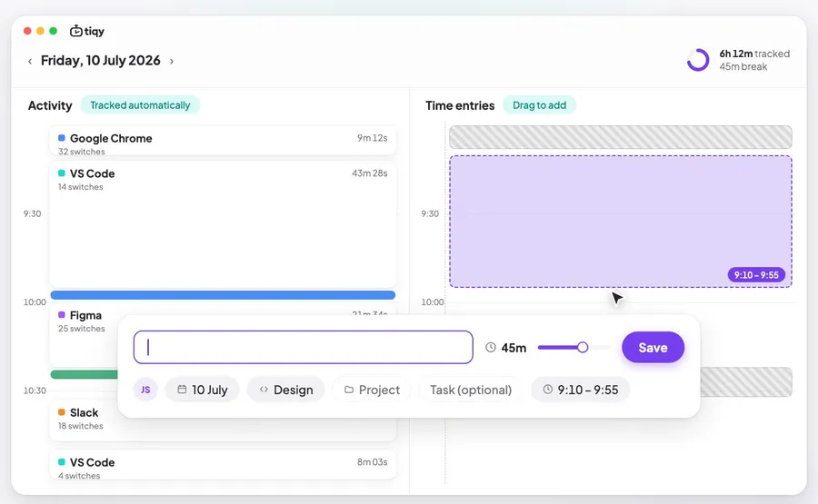Click the Tracked automatically badge
The width and height of the screenshot is (818, 504).
[140, 104]
